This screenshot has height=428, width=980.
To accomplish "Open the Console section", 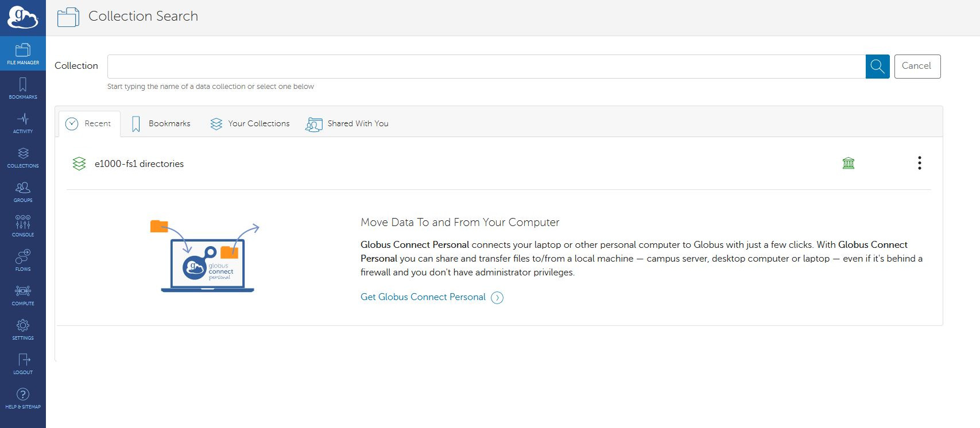I will [23, 226].
